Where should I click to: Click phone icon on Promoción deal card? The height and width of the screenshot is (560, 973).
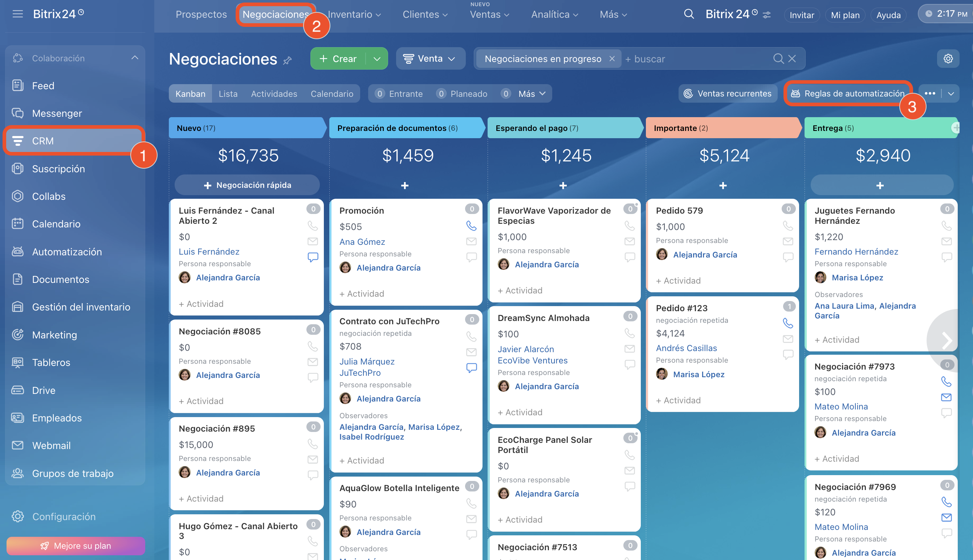click(x=471, y=225)
